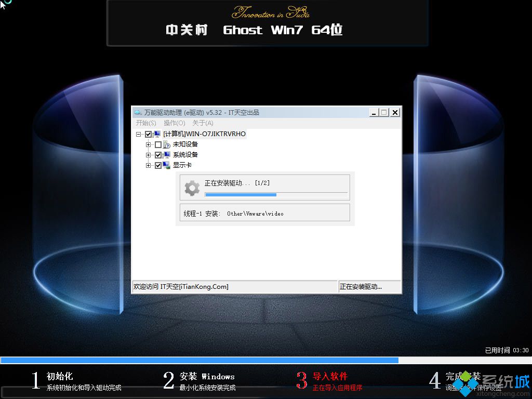
Task: Click the driver assistant title bar app icon
Action: click(138, 112)
